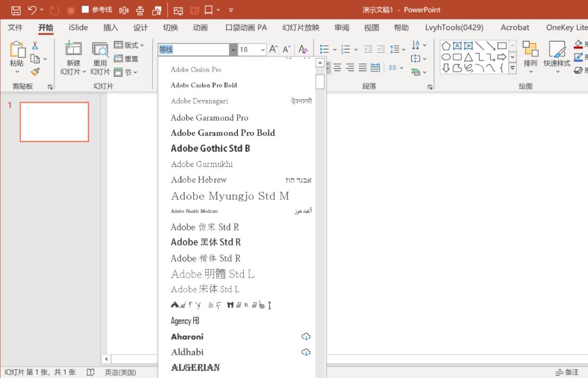
Task: Expand the 快速样式 quick styles dropdown
Action: click(558, 71)
